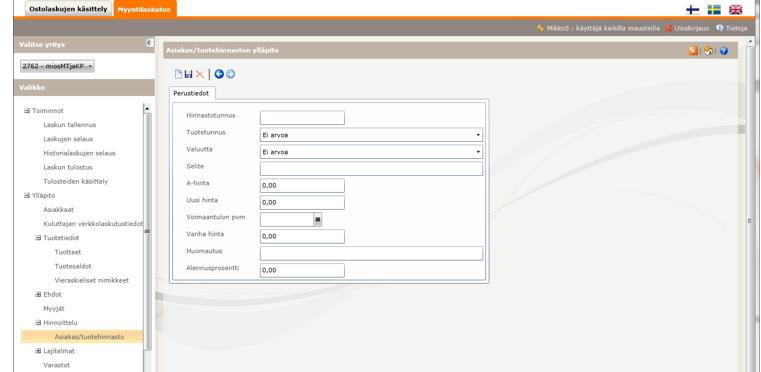Viewport: 761px width, 372px height.
Task: Collapse the left sidebar with arrow button
Action: pos(149,43)
